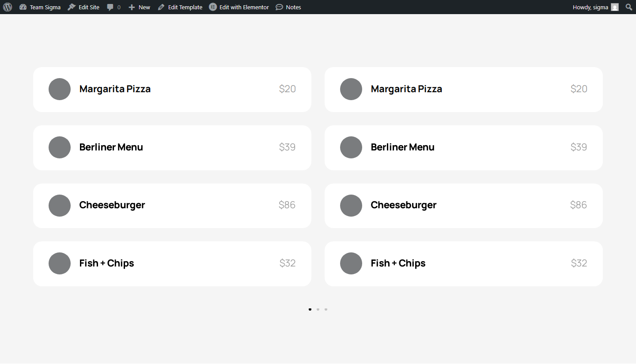The height and width of the screenshot is (364, 636).
Task: Open the Team Sigma dashboard link
Action: pos(40,7)
